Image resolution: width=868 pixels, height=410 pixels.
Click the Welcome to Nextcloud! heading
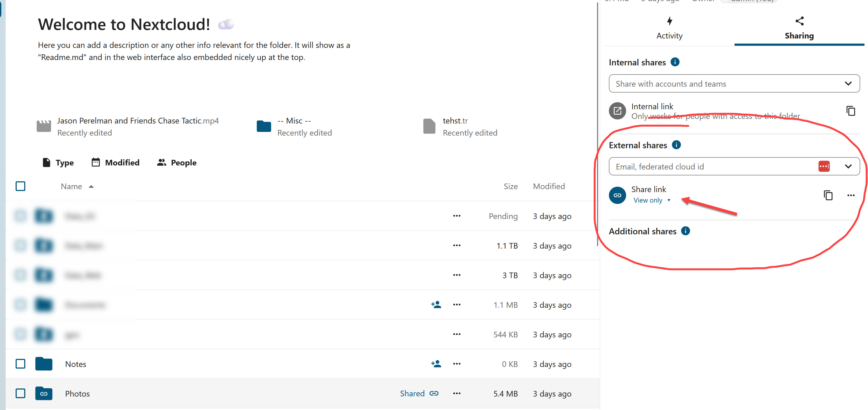pyautogui.click(x=124, y=24)
